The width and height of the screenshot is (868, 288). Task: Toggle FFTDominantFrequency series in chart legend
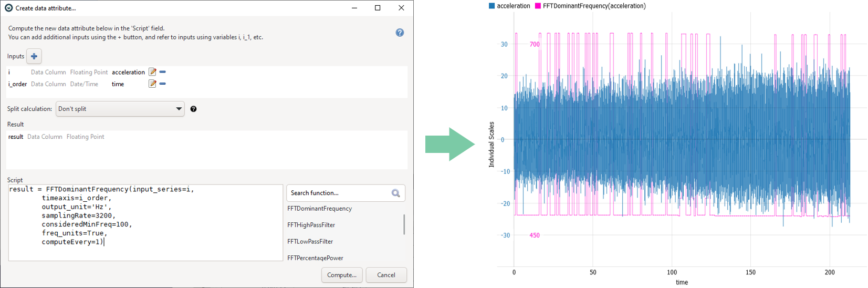tap(590, 6)
